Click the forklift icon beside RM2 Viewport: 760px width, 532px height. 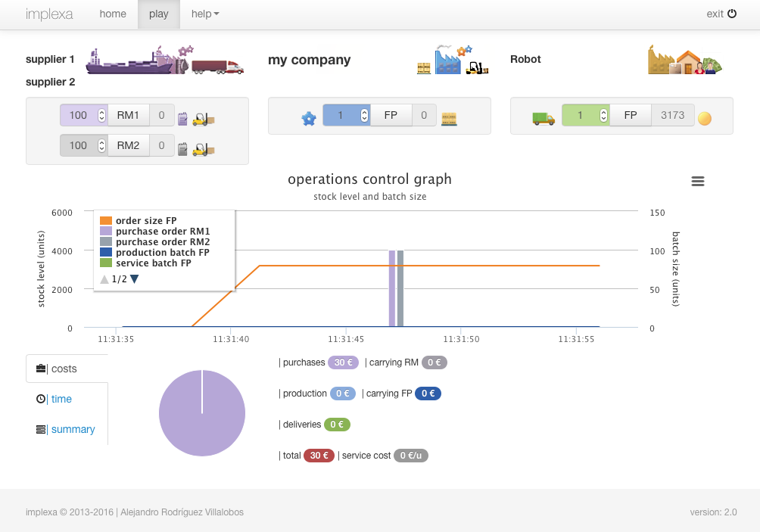[204, 149]
